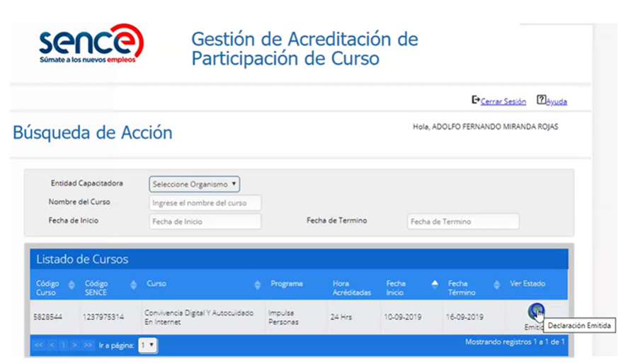Click the Cerrar Sesión exit icon

point(475,101)
